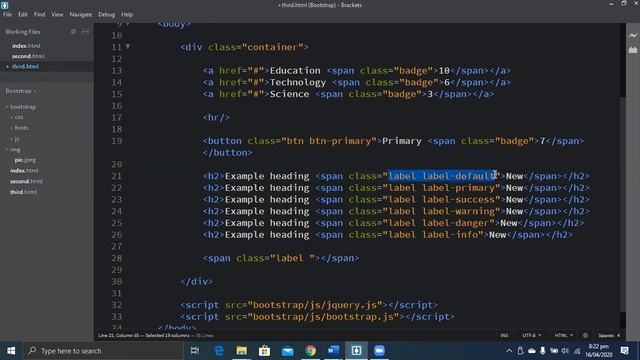
Task: Open Task View on taskbar
Action: pos(195,351)
